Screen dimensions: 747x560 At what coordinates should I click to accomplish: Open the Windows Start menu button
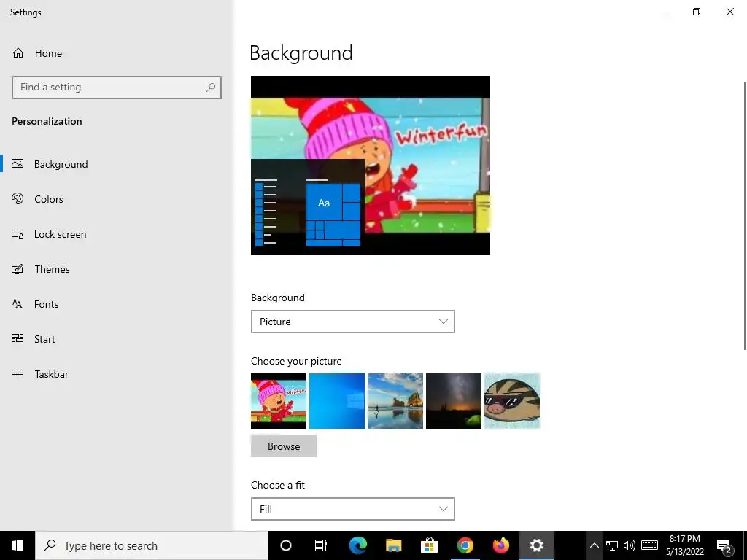click(18, 545)
